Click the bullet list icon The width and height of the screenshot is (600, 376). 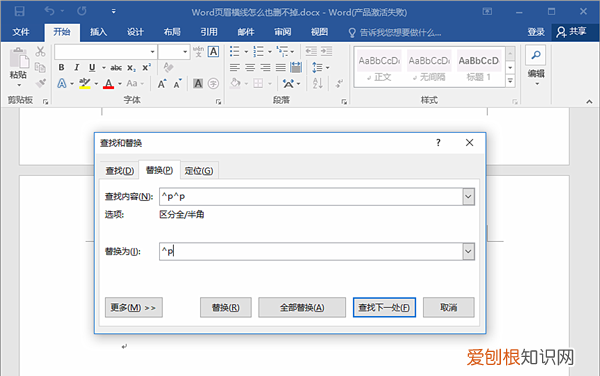[x=235, y=51]
